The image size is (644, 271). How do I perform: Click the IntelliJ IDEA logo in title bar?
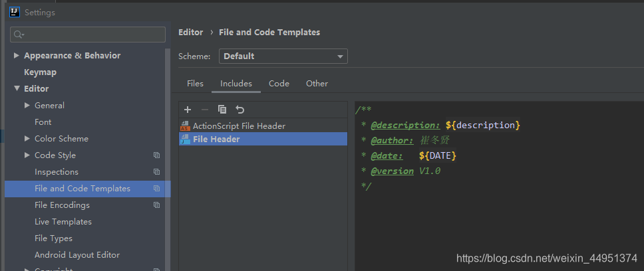[15, 13]
